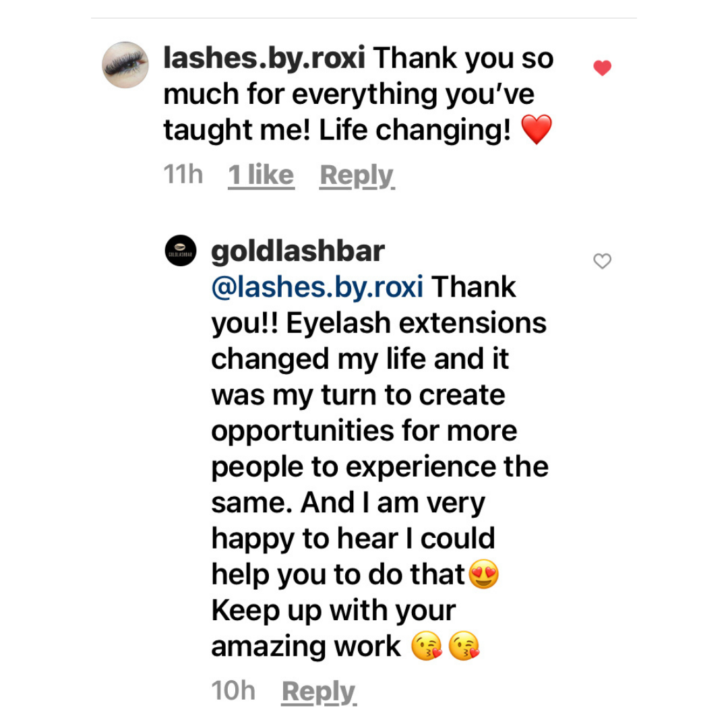
Task: Open goldlashbar profile logo avatar
Action: pos(181,251)
